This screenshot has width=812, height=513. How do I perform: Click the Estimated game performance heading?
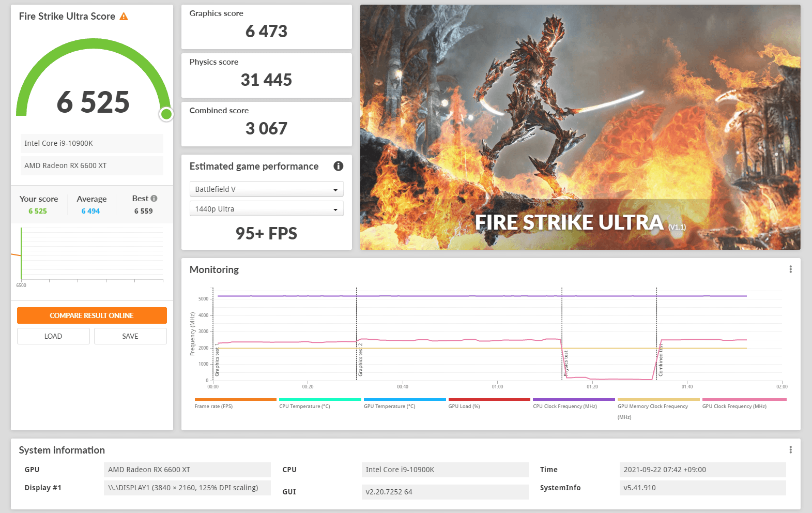click(254, 166)
